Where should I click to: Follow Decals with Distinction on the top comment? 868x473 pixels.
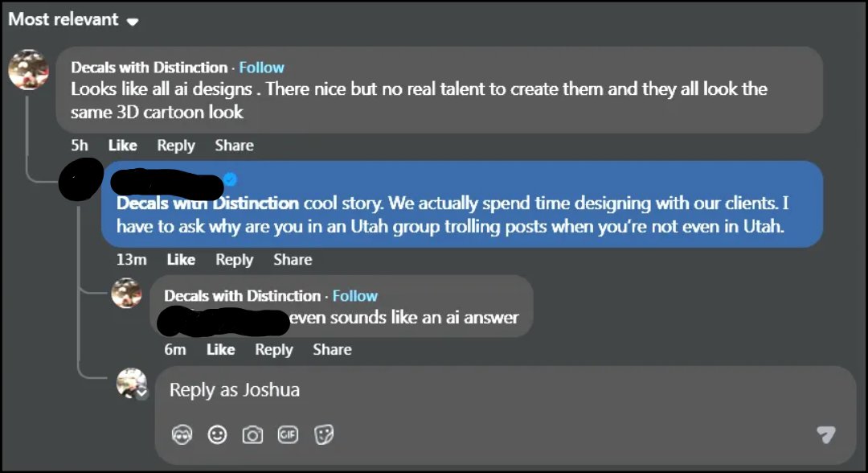click(x=261, y=68)
